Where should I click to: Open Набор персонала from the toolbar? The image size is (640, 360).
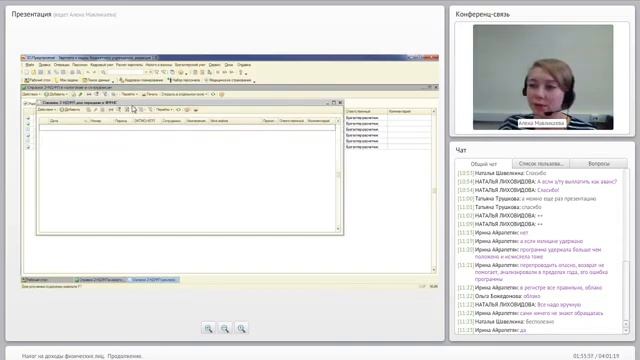pos(184,80)
